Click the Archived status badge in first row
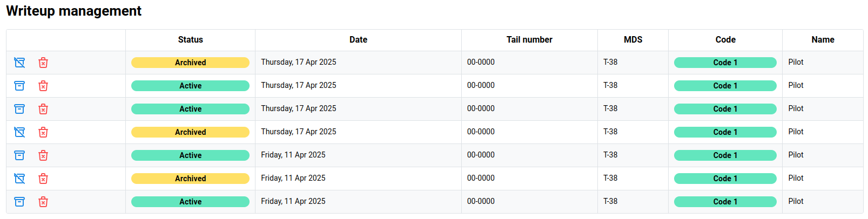 coord(190,63)
